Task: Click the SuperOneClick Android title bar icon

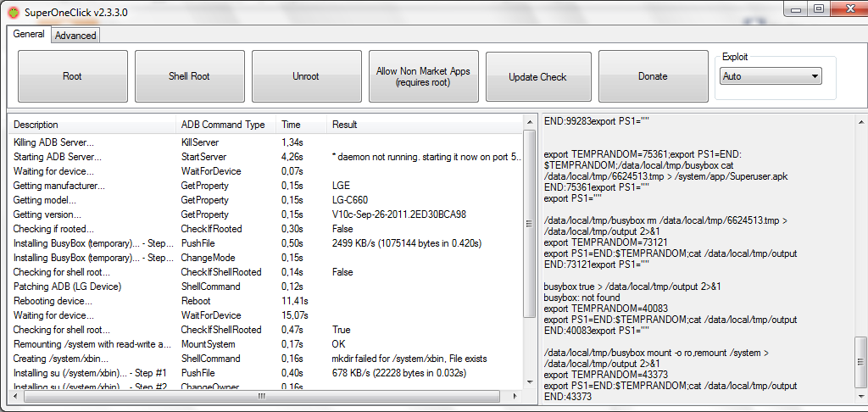Action: 14,12
